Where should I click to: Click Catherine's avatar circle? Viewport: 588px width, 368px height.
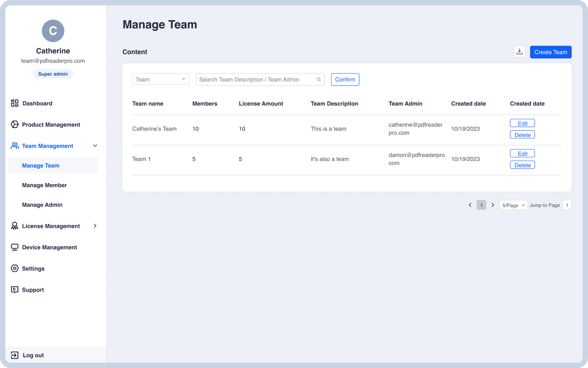[x=53, y=31]
